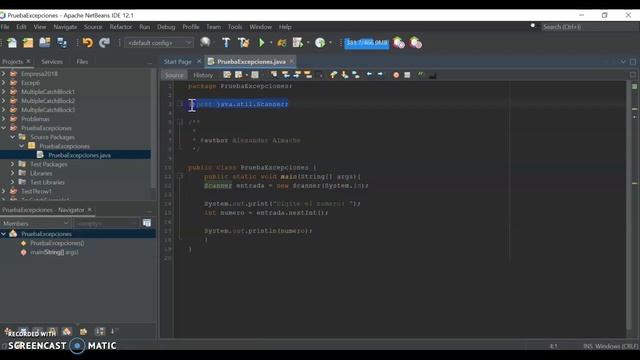Click the first icon right of the memory bar

tap(399, 42)
